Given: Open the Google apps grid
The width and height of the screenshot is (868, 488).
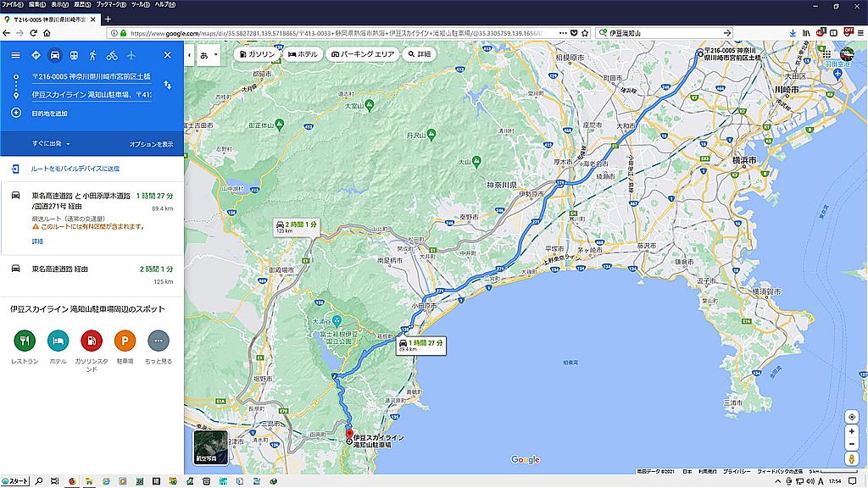Looking at the screenshot, I should pyautogui.click(x=826, y=54).
